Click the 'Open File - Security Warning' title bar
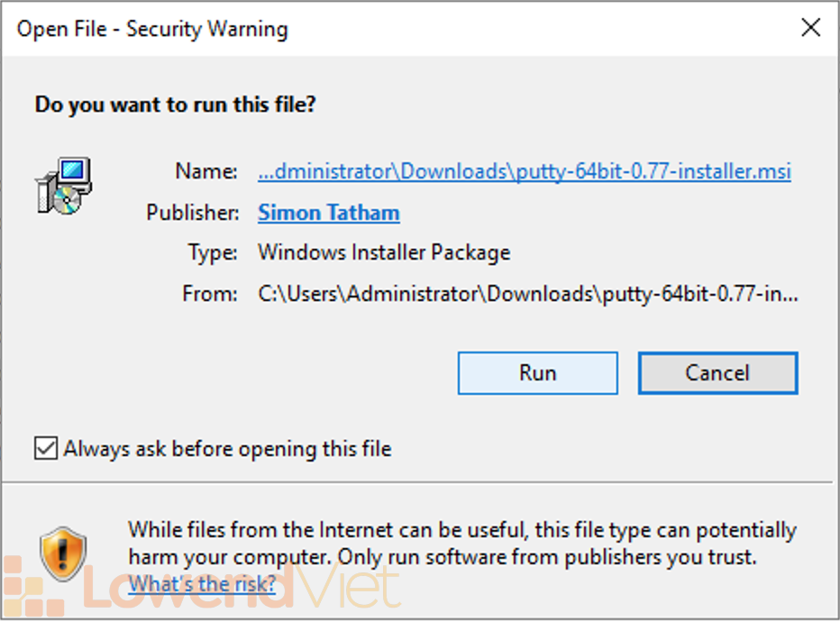 pos(152,29)
